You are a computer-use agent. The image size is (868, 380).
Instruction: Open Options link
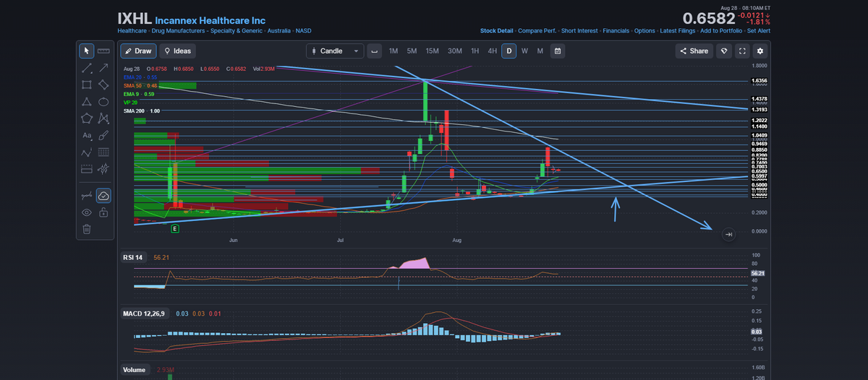pos(644,31)
